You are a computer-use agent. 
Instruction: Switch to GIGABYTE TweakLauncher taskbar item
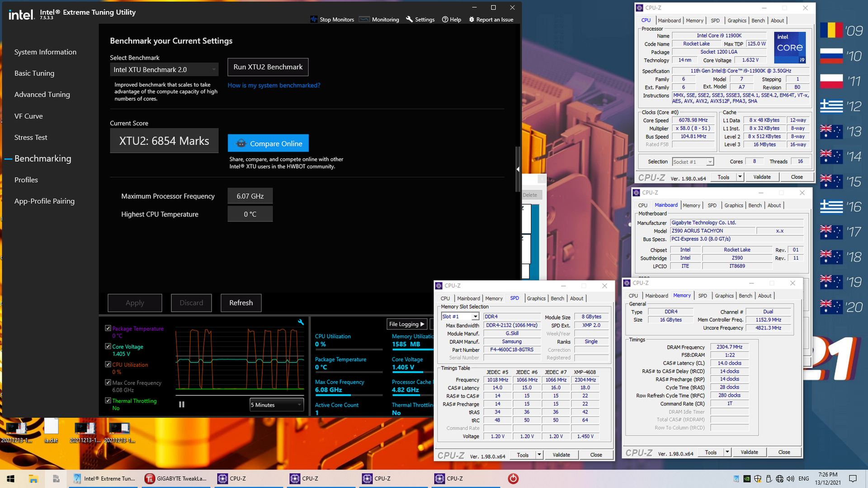pos(176,479)
